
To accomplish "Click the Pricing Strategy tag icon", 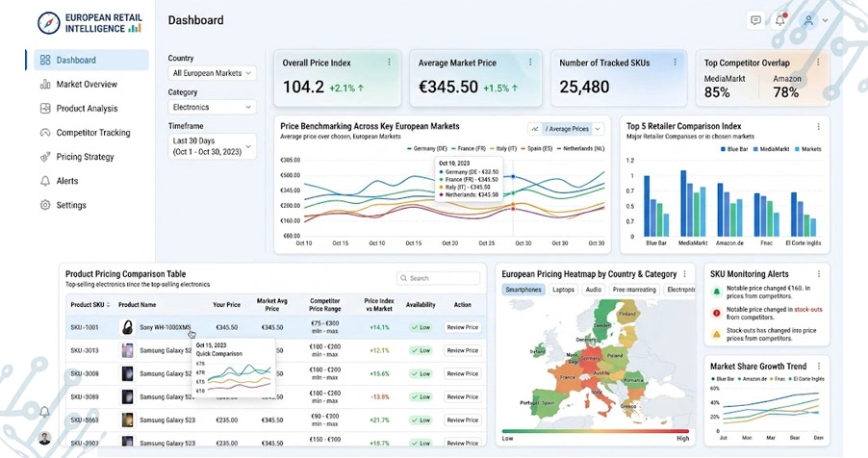I will pyautogui.click(x=45, y=157).
